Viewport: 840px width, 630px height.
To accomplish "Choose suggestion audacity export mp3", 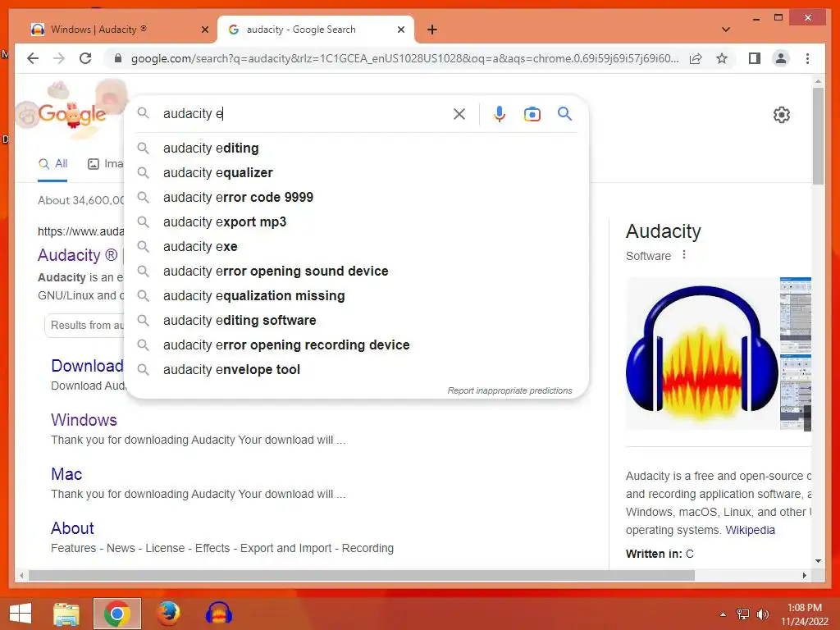I will 356,221.
